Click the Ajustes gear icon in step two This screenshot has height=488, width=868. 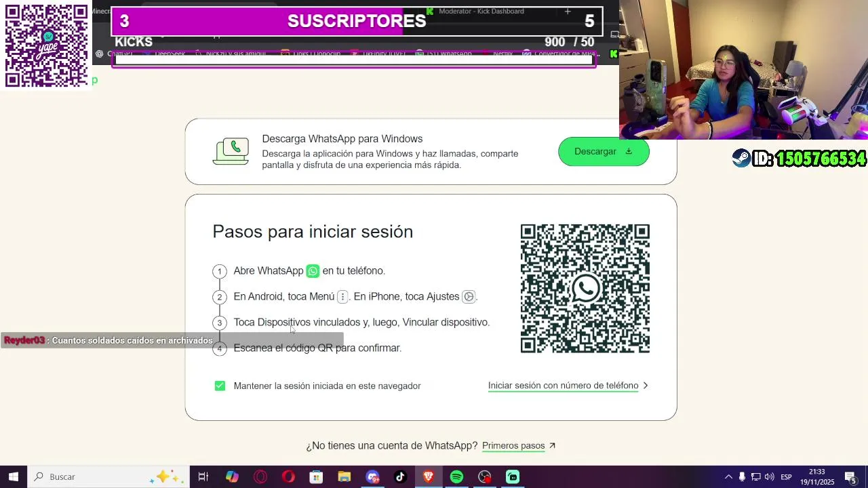[x=468, y=297]
